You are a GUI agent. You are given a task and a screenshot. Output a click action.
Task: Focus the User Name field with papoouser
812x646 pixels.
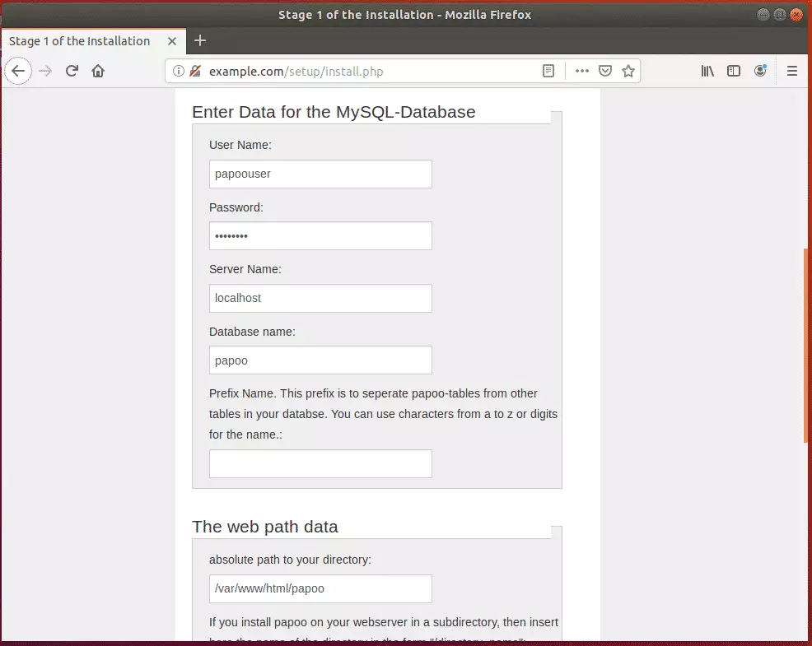pos(320,174)
